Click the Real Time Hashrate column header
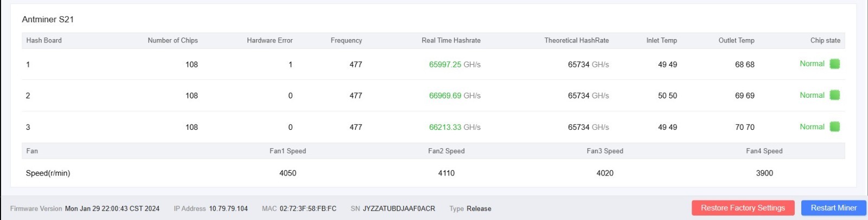The image size is (868, 220). pos(451,41)
